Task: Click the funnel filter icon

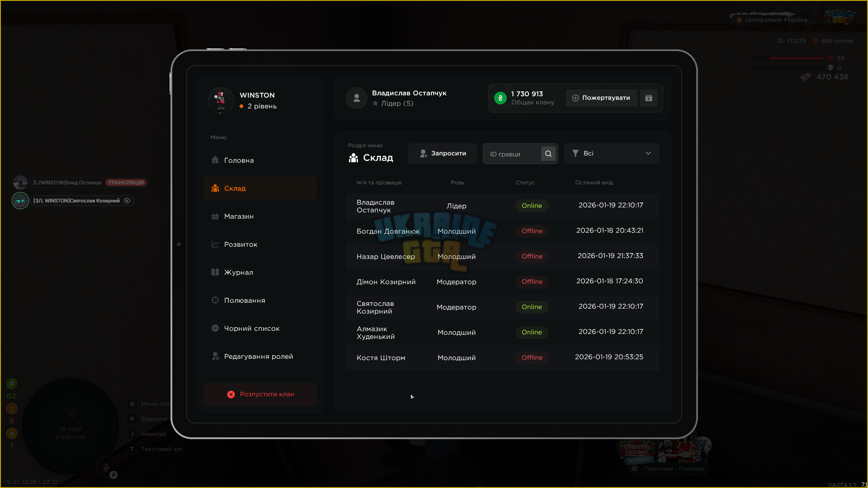Action: (x=576, y=153)
